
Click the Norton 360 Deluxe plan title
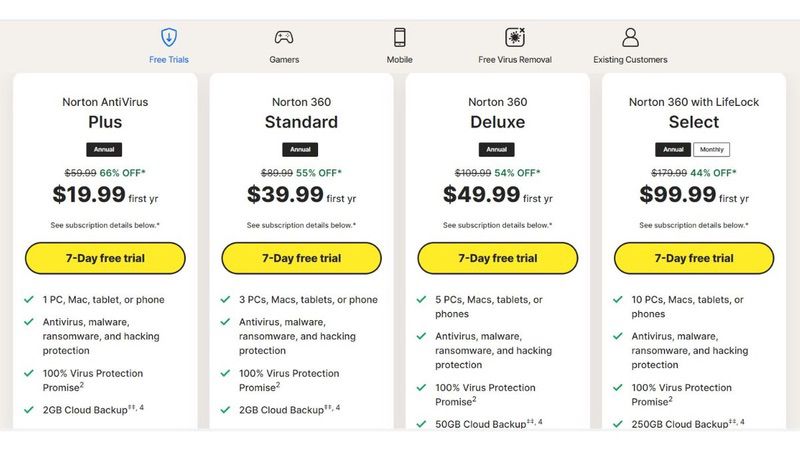pyautogui.click(x=497, y=113)
